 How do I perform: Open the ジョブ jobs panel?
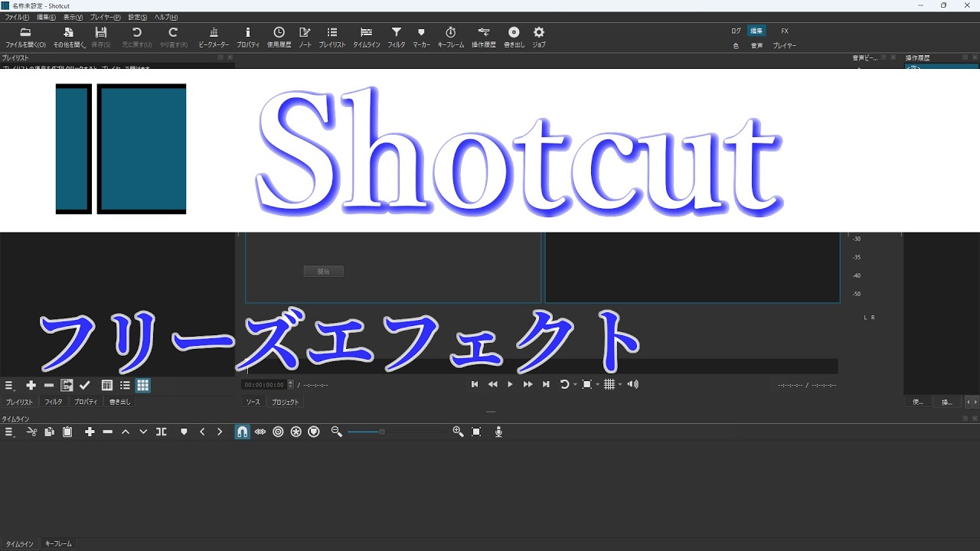(539, 37)
